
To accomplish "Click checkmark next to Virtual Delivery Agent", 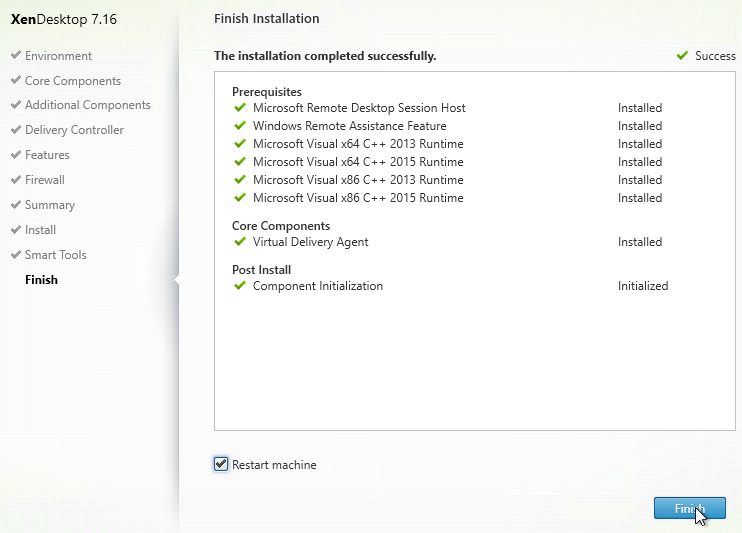I will pos(240,242).
